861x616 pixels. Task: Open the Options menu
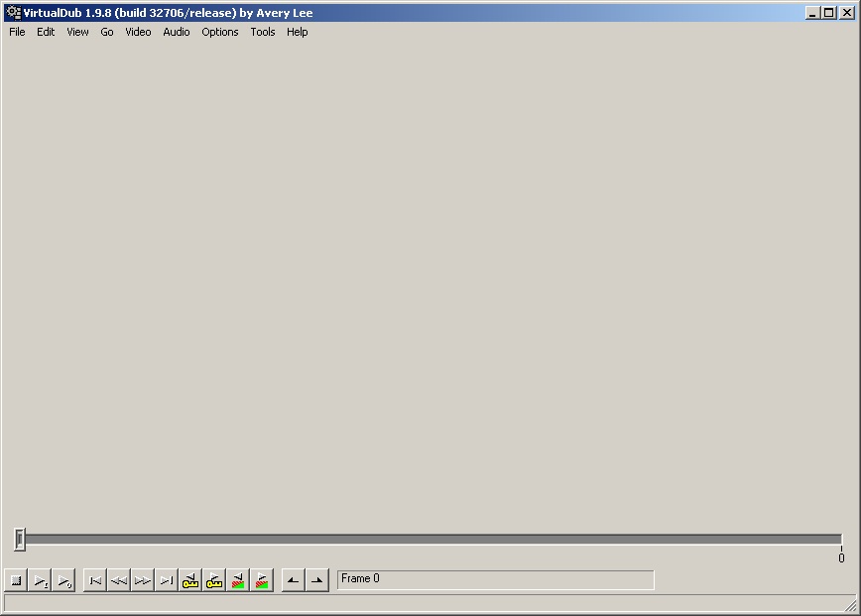[x=219, y=32]
